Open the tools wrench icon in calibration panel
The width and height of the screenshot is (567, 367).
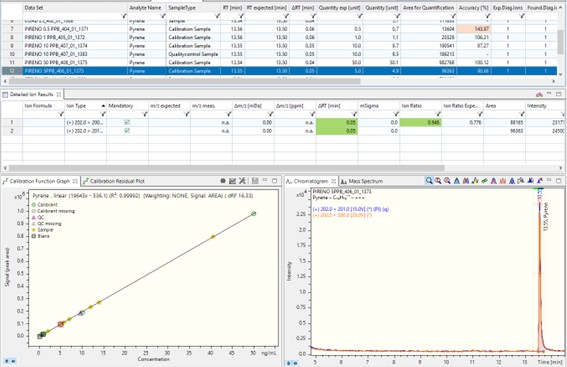click(x=242, y=181)
